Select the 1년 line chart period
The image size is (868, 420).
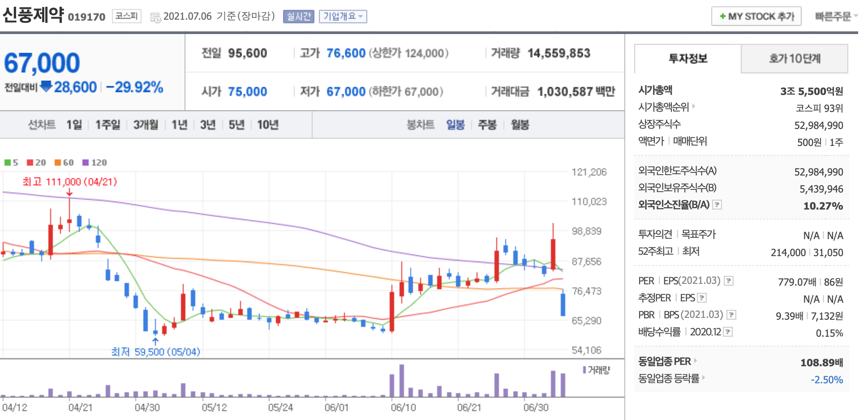pos(180,124)
